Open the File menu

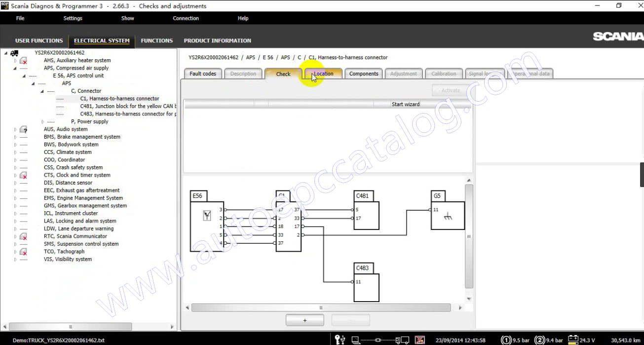pyautogui.click(x=20, y=18)
